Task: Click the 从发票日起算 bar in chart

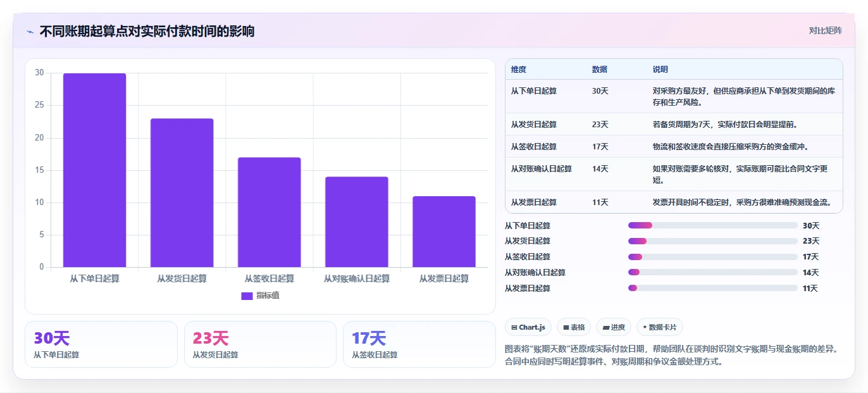Action: [444, 232]
